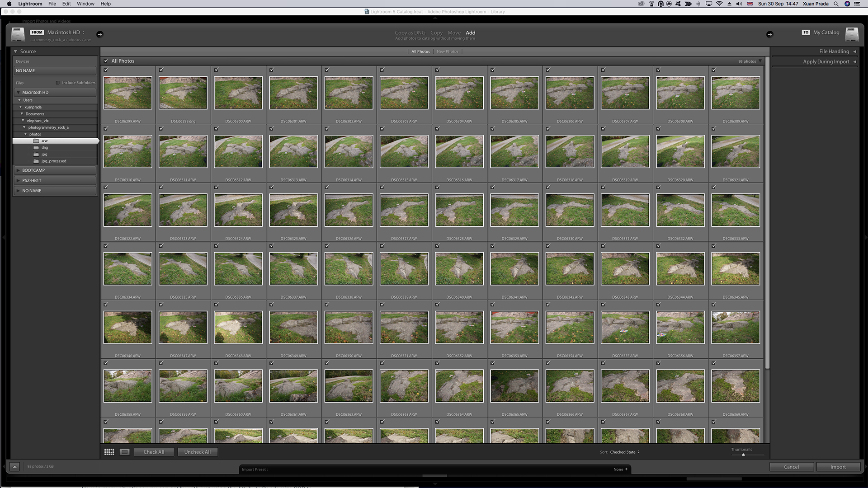Viewport: 868px width, 488px height.
Task: Click the TO badge
Action: point(806,33)
